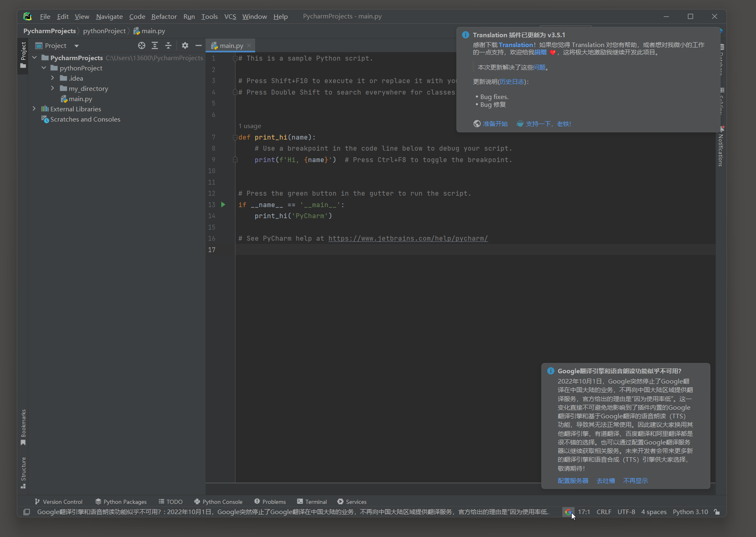The width and height of the screenshot is (756, 537).
Task: Open Python Packages tool window
Action: tap(121, 502)
